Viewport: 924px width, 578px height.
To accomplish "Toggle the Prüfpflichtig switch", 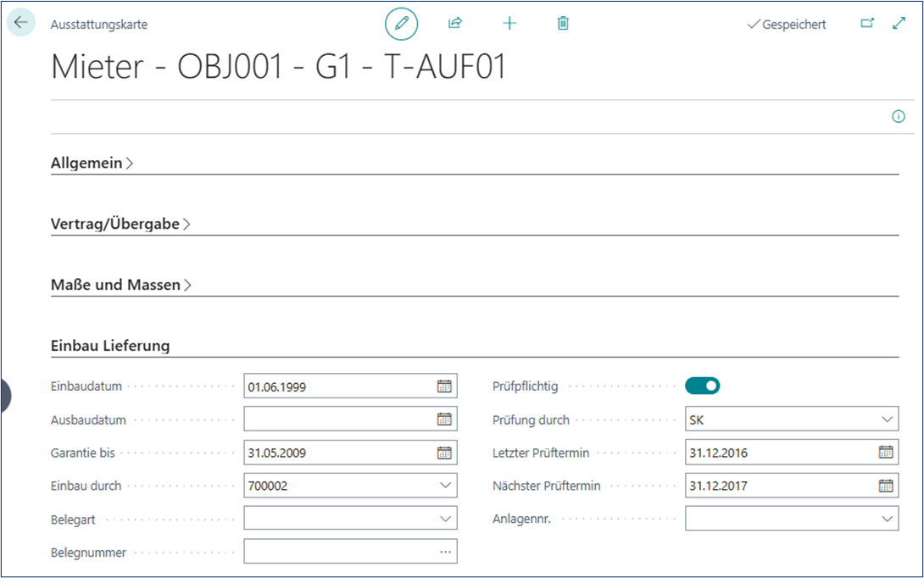I will click(702, 386).
